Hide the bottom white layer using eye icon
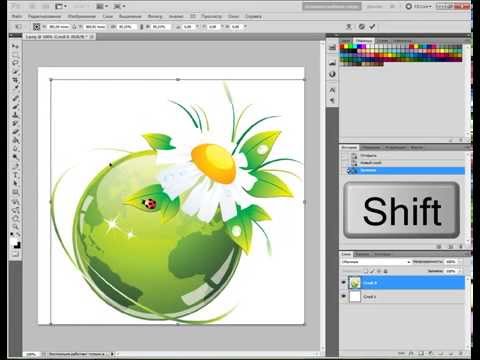The height and width of the screenshot is (360, 480). pyautogui.click(x=343, y=296)
